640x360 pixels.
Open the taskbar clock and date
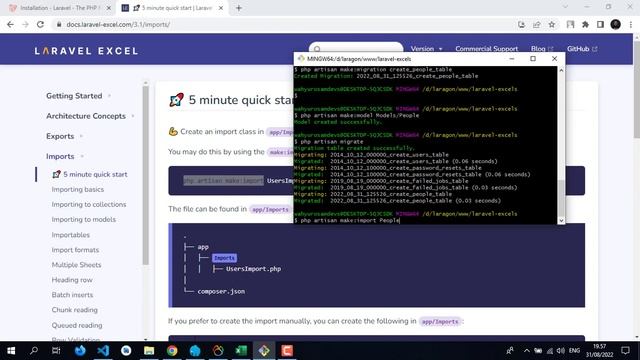[600, 351]
